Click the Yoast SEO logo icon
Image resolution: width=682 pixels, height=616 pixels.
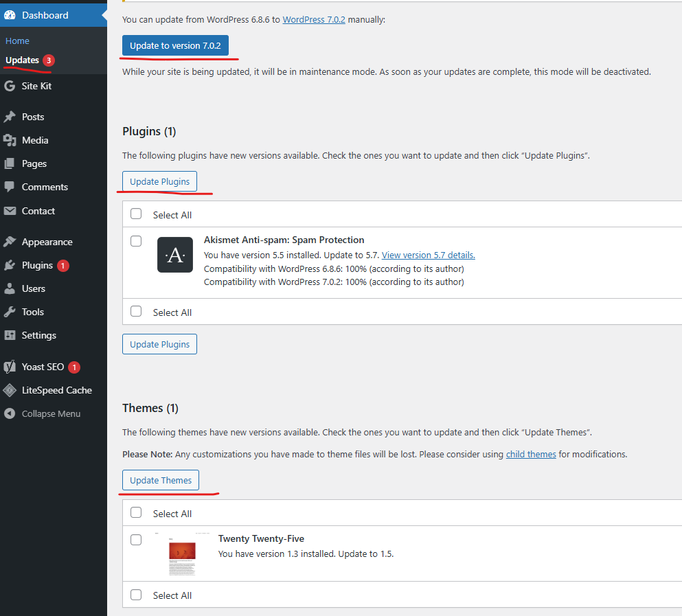pos(10,367)
